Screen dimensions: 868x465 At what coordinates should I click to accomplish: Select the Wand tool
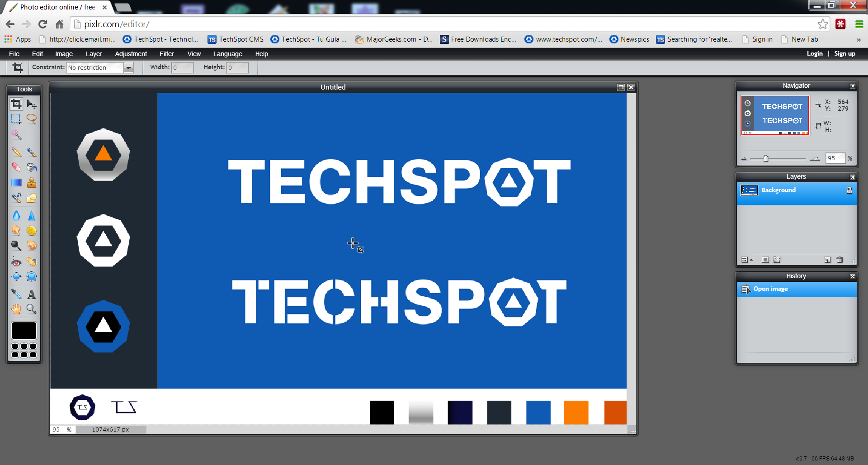pos(16,135)
